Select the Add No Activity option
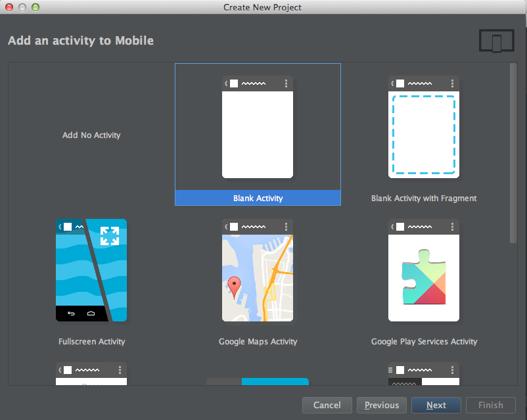This screenshot has height=420, width=527. pyautogui.click(x=91, y=135)
